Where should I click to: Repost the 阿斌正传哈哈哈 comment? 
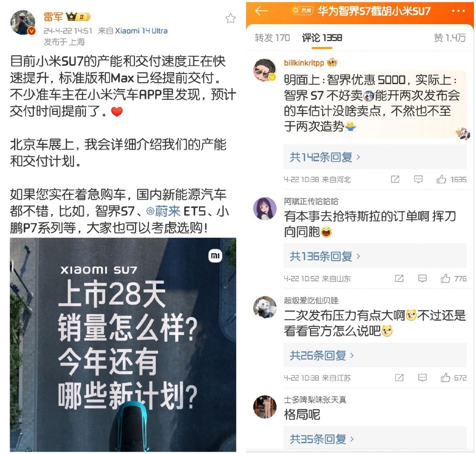[399, 278]
